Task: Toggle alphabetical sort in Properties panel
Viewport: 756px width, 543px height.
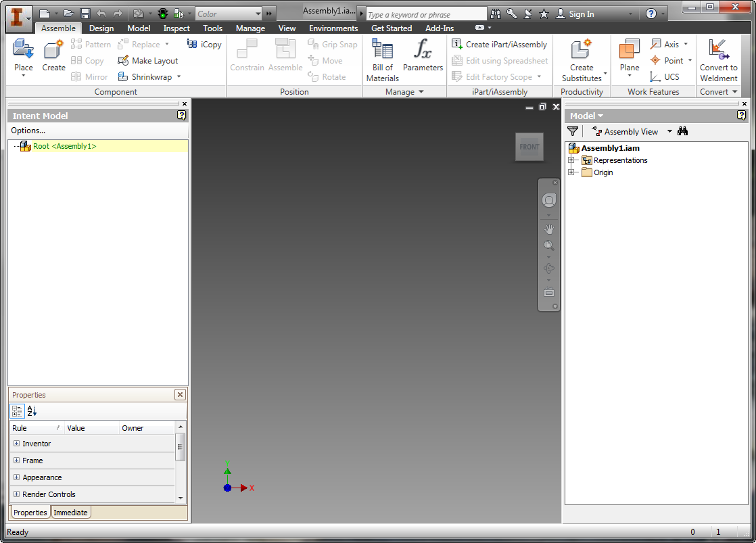Action: click(x=32, y=411)
